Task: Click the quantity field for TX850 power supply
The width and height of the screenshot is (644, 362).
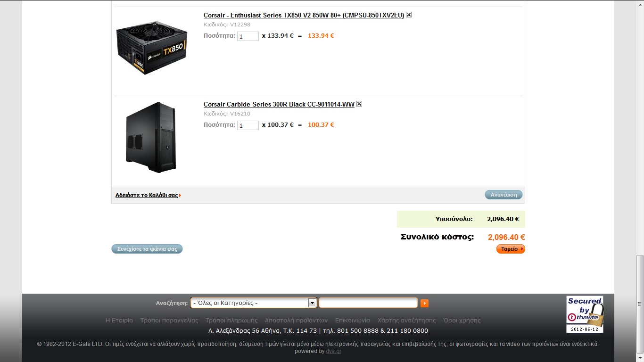Action: tap(248, 36)
